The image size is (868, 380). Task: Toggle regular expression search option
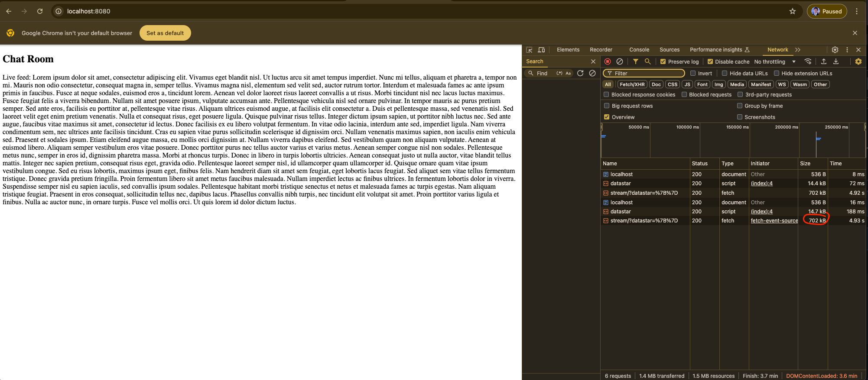tap(559, 73)
